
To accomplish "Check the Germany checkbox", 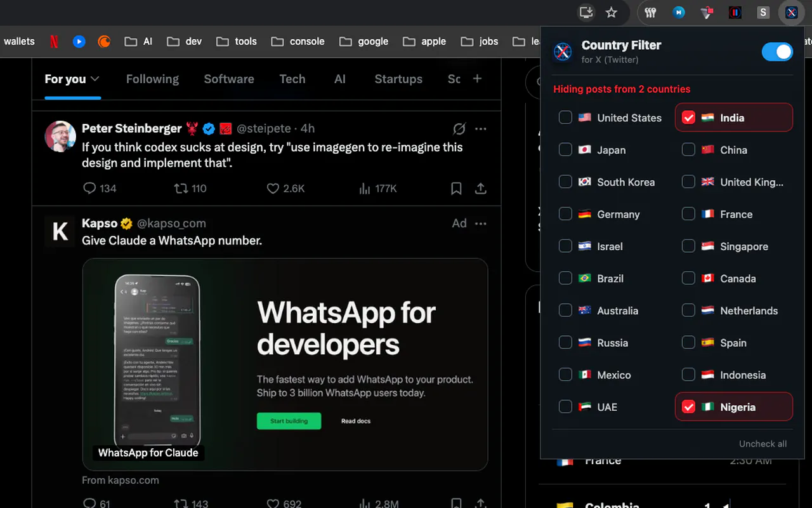I will [565, 214].
